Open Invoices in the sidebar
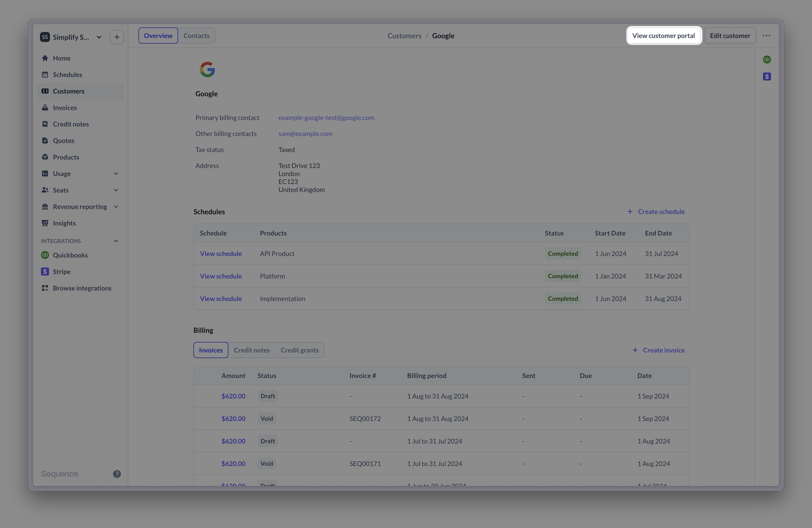 coord(80,107)
